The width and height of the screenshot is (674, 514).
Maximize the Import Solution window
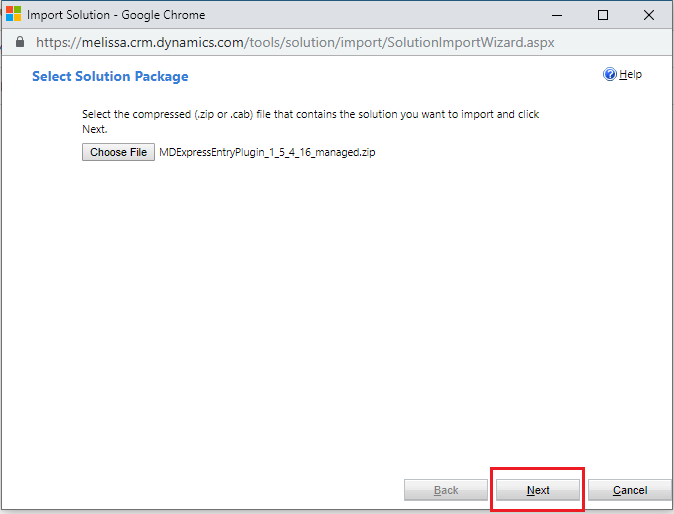coord(603,15)
